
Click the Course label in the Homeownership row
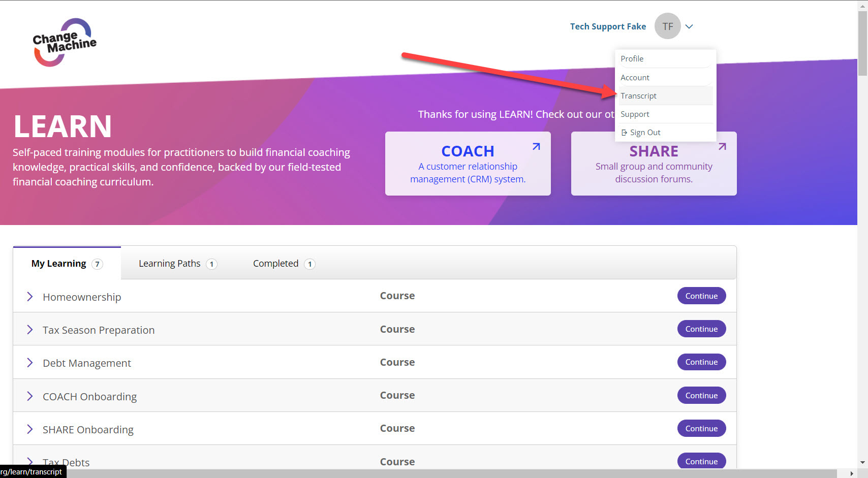pyautogui.click(x=397, y=296)
